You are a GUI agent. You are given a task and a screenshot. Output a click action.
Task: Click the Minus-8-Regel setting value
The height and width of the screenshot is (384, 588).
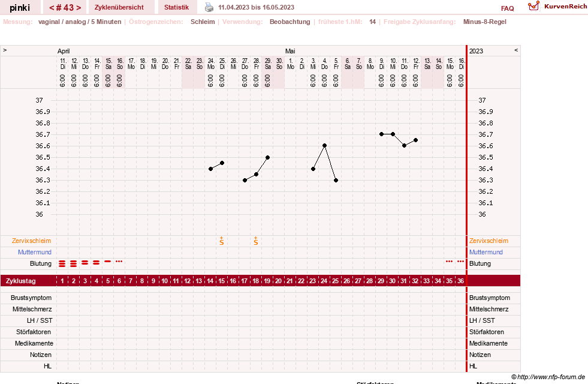pos(484,22)
